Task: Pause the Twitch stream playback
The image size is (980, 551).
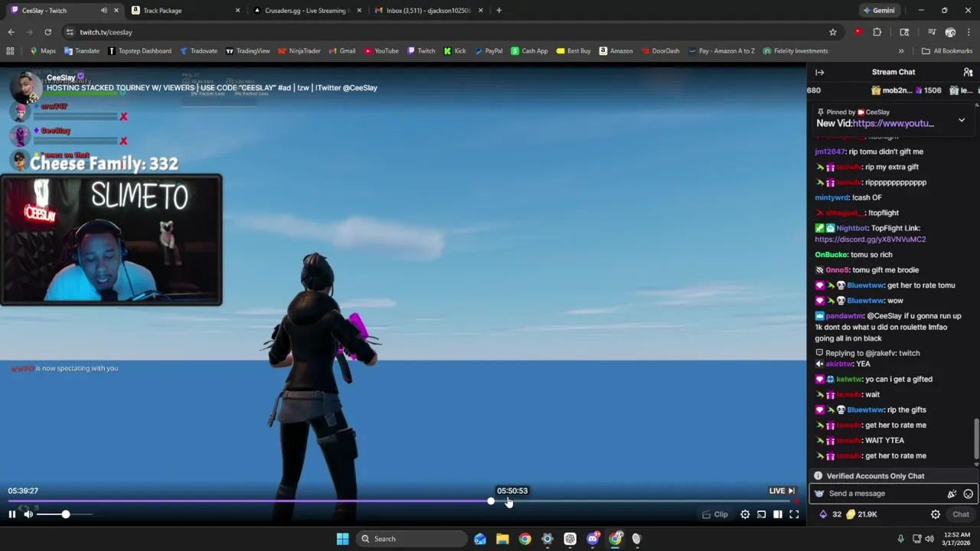Action: point(12,514)
